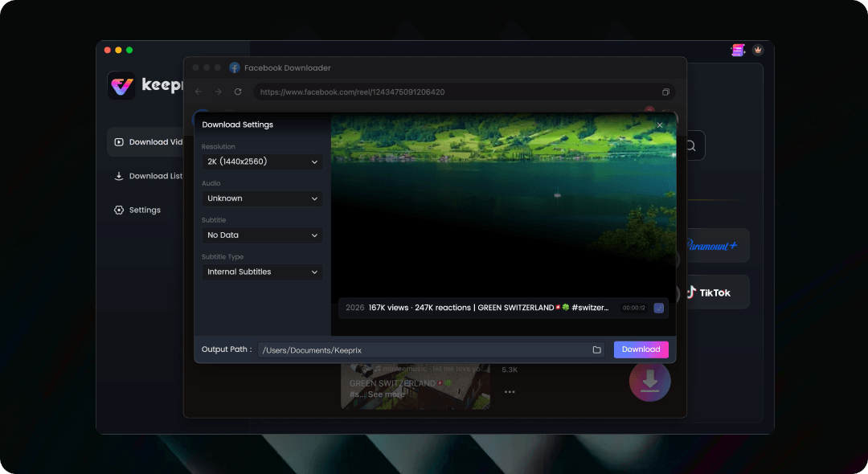
Task: Click the Facebook logo icon in title bar
Action: [235, 67]
